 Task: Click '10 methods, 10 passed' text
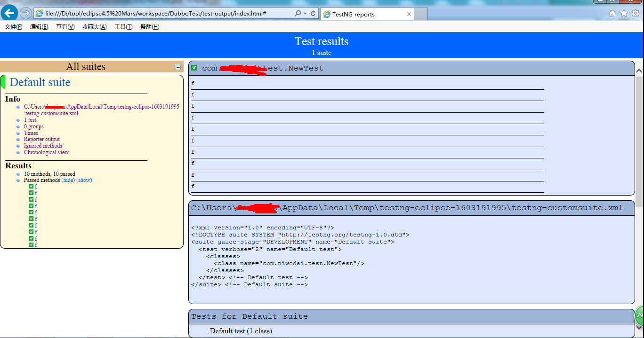pyautogui.click(x=49, y=174)
